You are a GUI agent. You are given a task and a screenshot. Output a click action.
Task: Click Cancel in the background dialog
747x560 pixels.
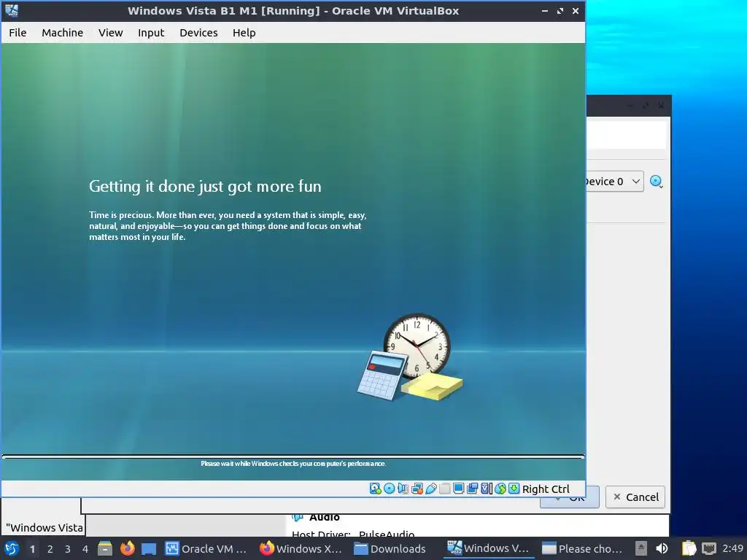coord(635,497)
